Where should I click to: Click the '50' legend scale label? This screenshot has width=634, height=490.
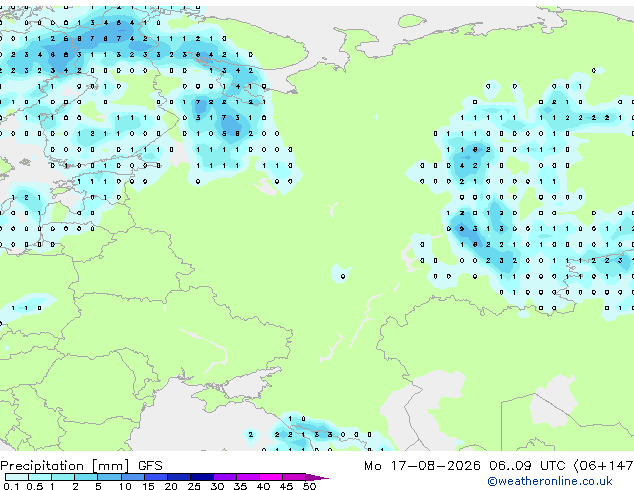coord(309,486)
